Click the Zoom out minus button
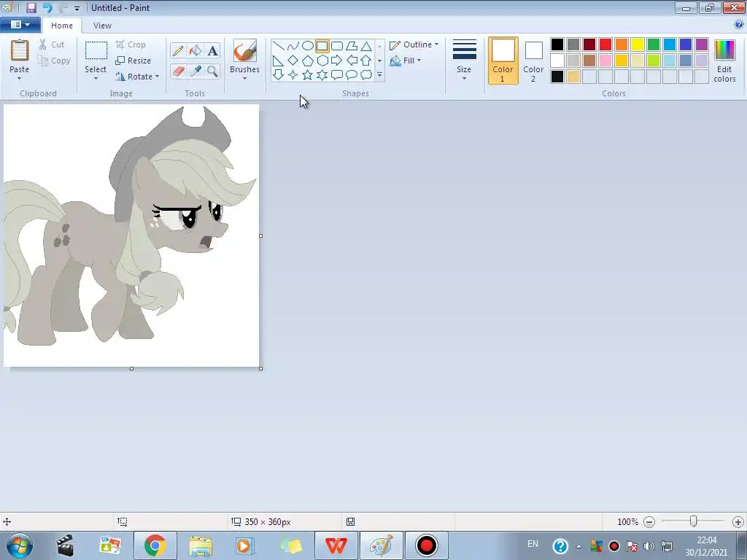The image size is (747, 560). click(649, 522)
